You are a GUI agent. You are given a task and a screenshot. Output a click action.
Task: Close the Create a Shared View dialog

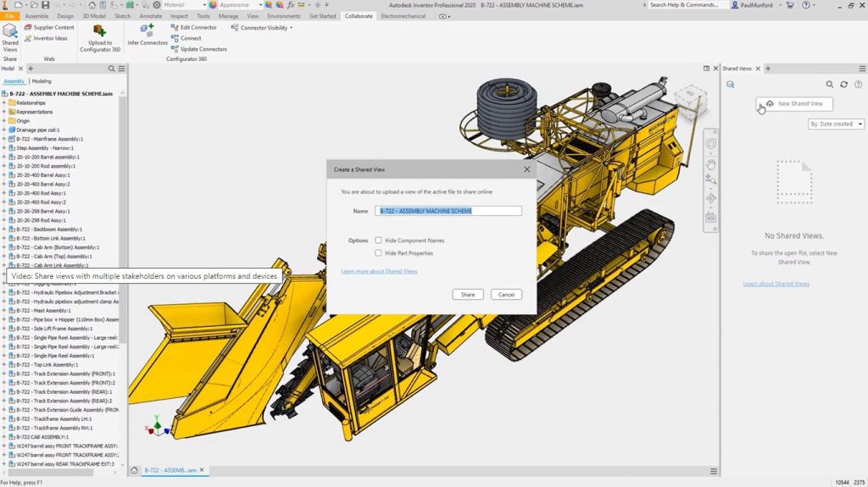point(527,169)
